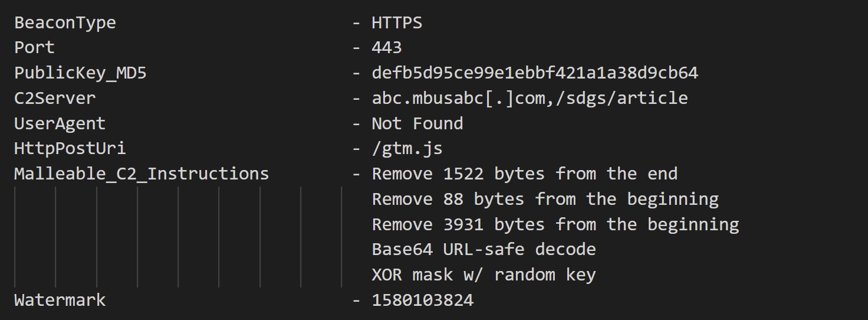Click the HttpPostUri label
The image size is (868, 320).
70,148
